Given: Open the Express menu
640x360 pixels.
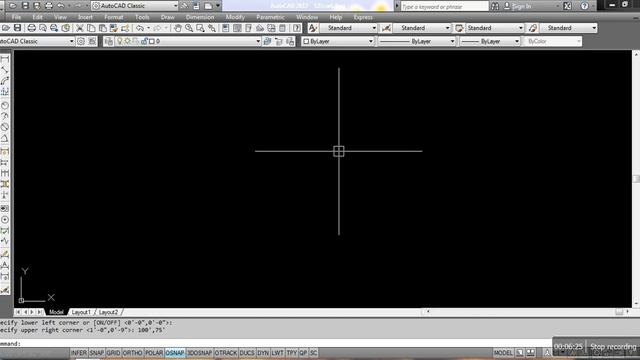Looking at the screenshot, I should (363, 17).
